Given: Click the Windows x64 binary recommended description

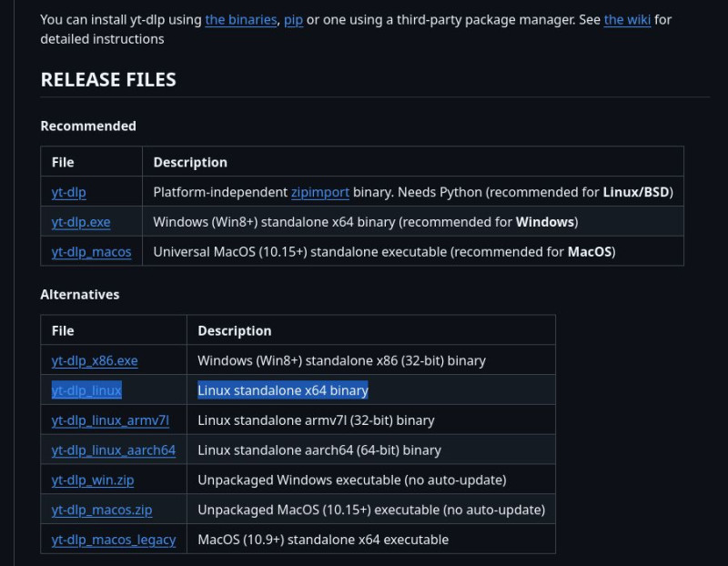Looking at the screenshot, I should [x=366, y=222].
